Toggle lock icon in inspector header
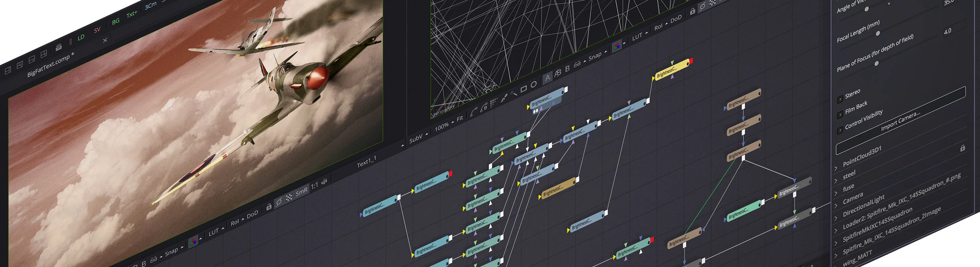The image size is (980, 267). [x=962, y=148]
